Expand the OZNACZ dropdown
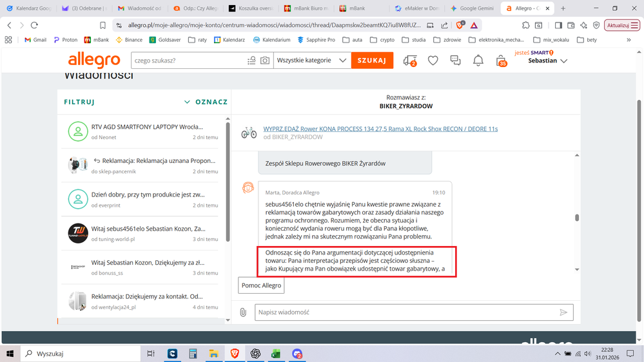Viewport: 644px width, 362px height. [206, 102]
